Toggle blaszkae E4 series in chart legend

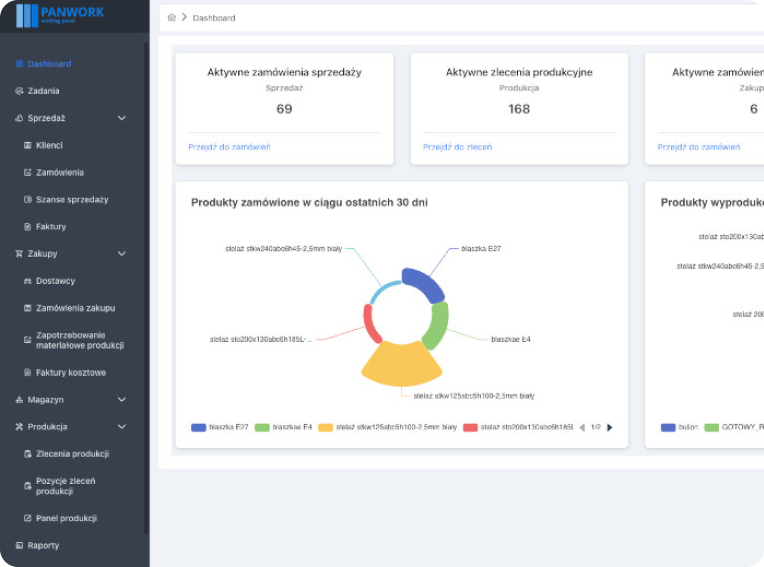pyautogui.click(x=284, y=427)
